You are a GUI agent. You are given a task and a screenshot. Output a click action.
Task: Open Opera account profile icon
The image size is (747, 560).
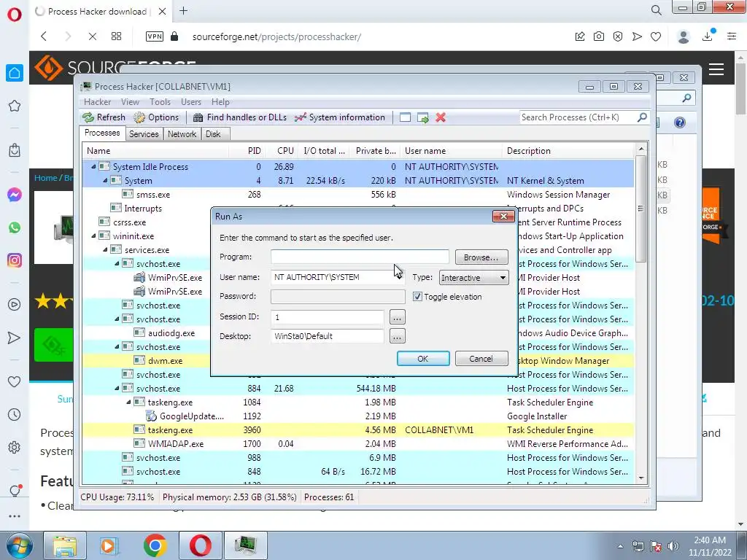tap(684, 36)
